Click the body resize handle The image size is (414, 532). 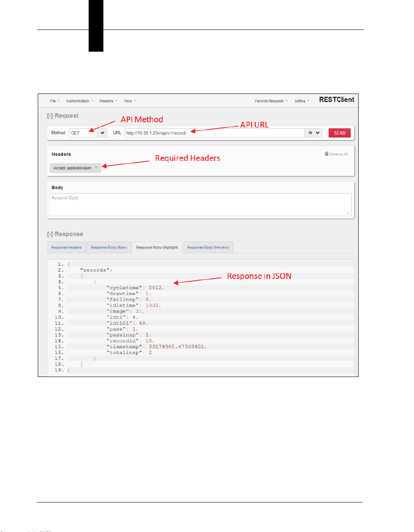point(348,212)
